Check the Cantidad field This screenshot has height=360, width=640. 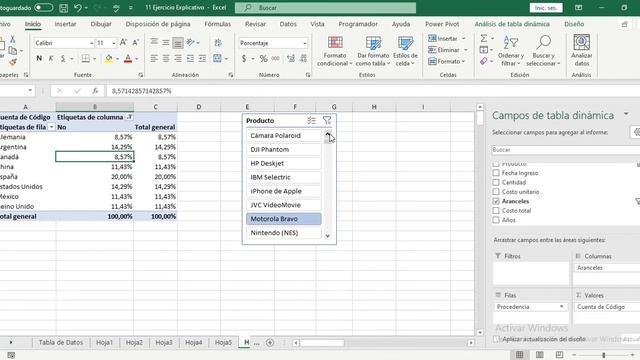[496, 182]
